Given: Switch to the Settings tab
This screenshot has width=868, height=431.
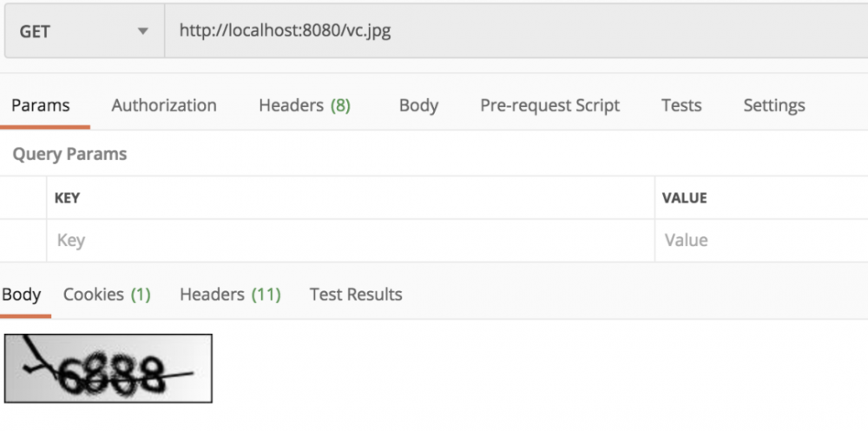Looking at the screenshot, I should pos(773,106).
